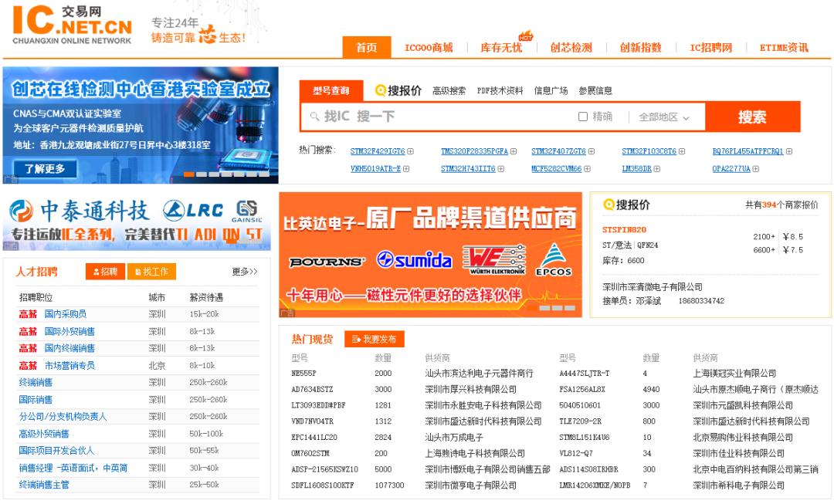
Task: Expand plus icon next to OPA2277UA
Action: [756, 169]
